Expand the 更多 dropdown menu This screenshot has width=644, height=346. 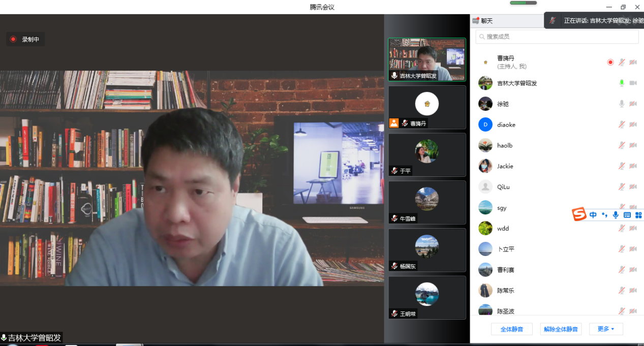[x=606, y=329]
